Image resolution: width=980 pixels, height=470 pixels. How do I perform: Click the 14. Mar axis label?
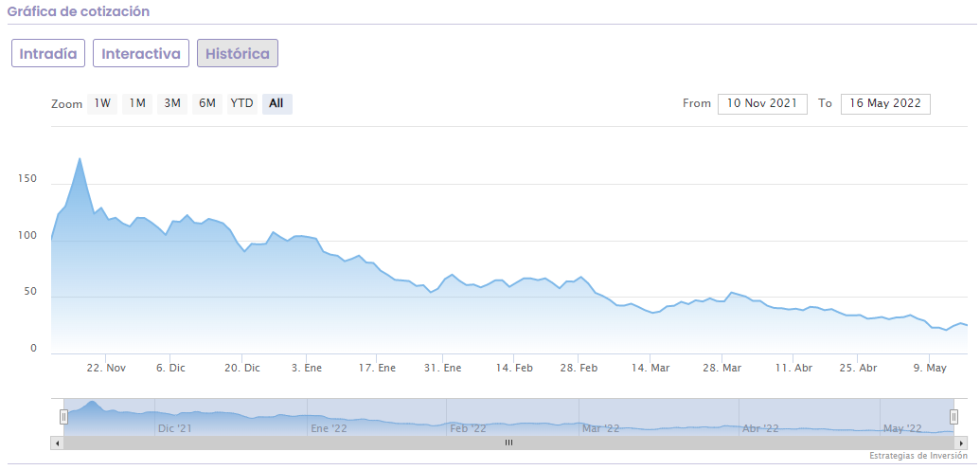pos(650,369)
